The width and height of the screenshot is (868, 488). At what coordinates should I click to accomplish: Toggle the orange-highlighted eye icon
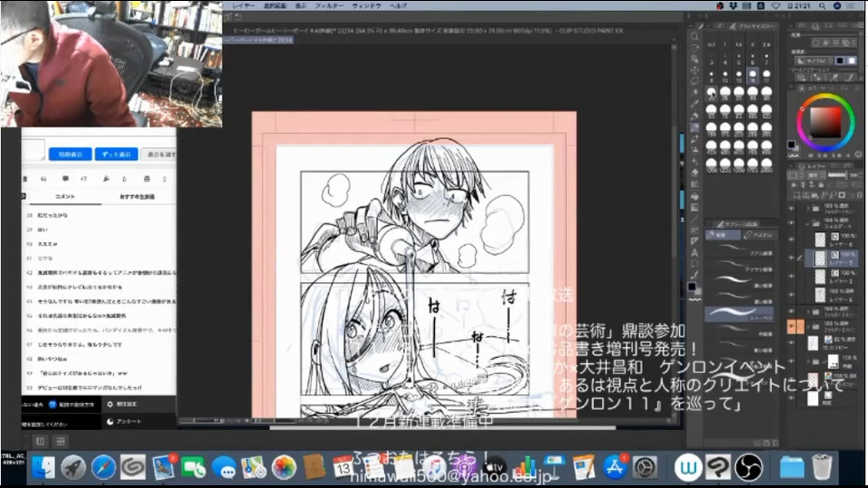click(792, 326)
